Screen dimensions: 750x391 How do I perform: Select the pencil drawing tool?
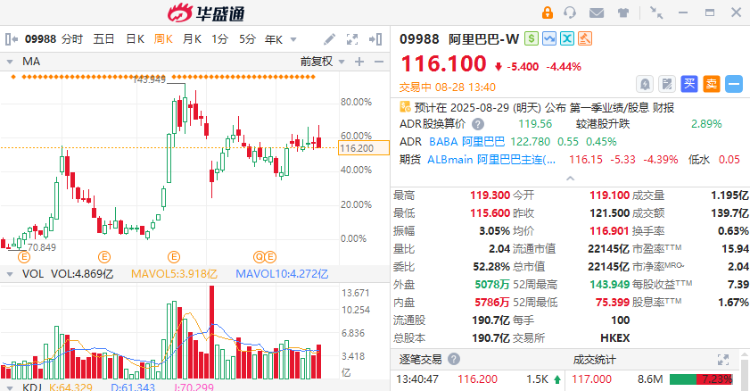(x=329, y=39)
